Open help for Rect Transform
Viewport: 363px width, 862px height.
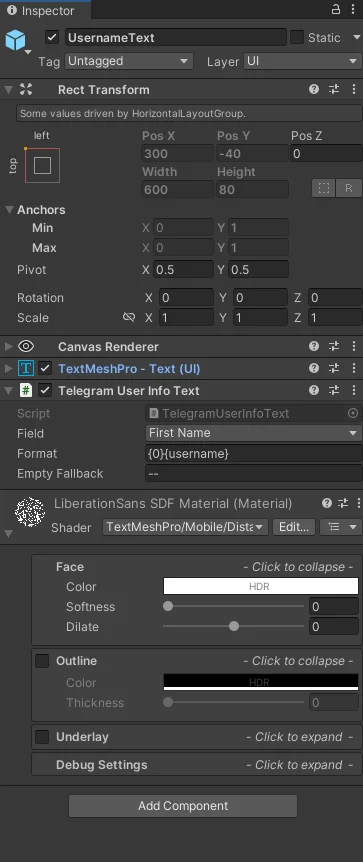click(314, 89)
